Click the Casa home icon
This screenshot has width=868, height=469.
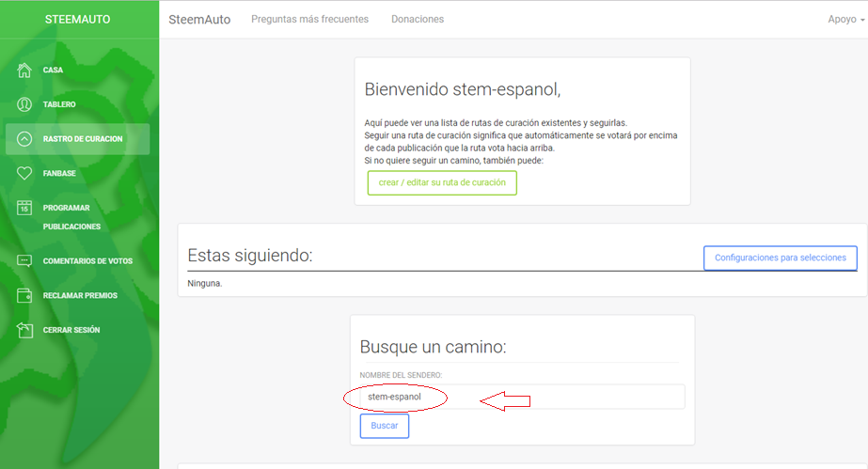[24, 70]
